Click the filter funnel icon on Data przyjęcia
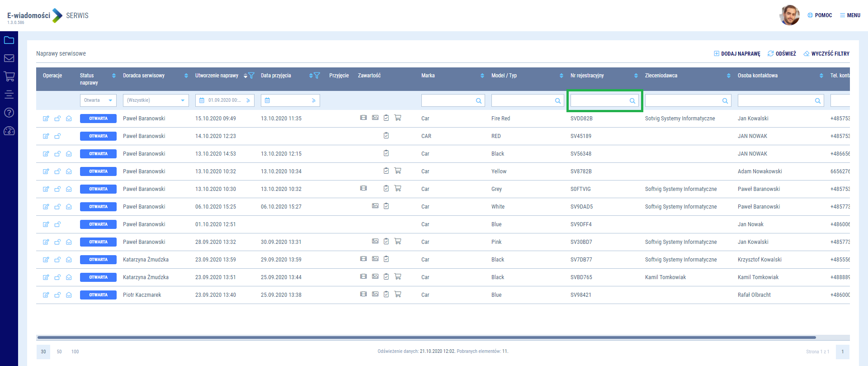 point(317,76)
